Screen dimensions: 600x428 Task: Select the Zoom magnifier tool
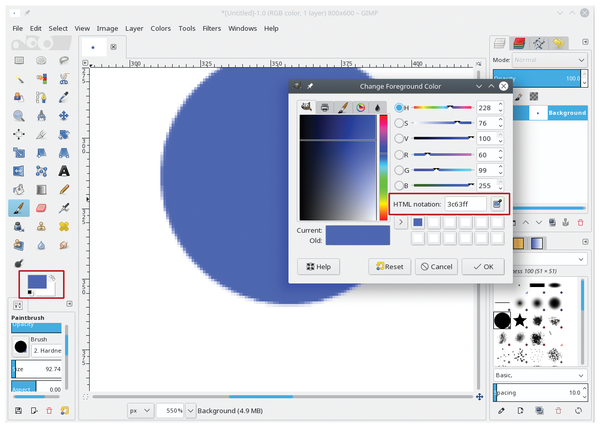pos(19,116)
